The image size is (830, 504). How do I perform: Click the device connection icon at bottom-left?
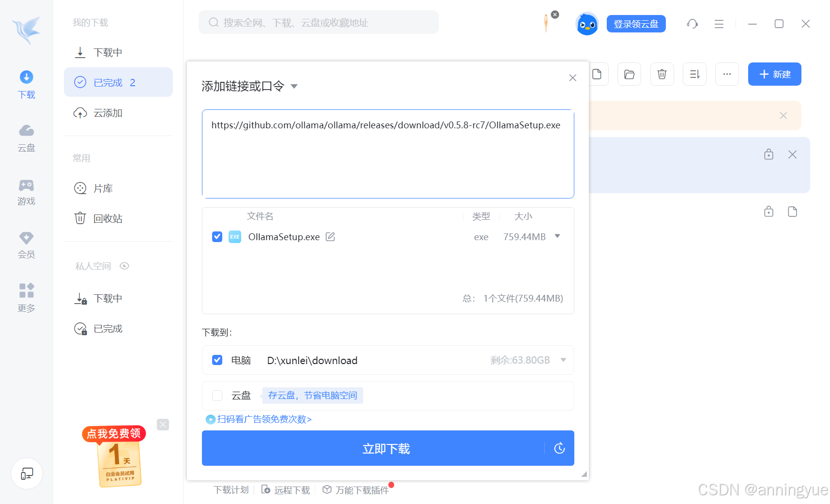27,473
